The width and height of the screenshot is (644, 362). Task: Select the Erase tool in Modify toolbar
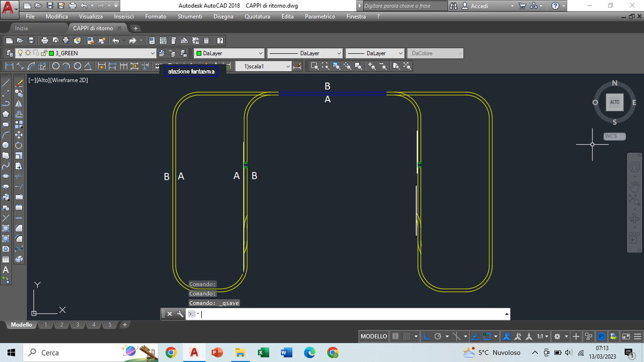[x=19, y=83]
